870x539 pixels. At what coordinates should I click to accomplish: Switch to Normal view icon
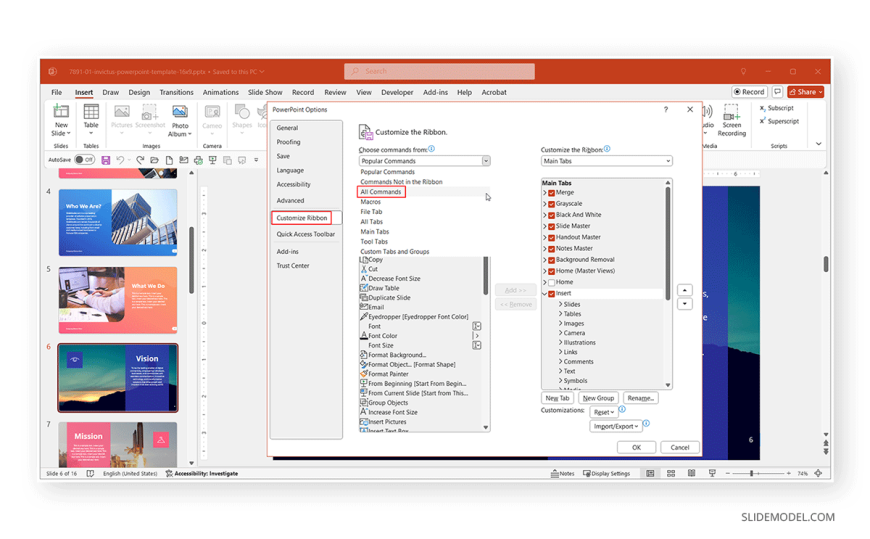[x=650, y=473]
